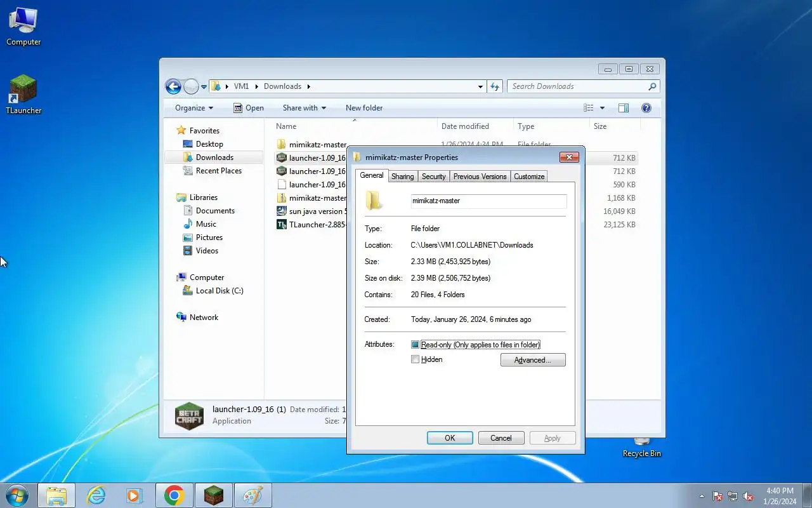The width and height of the screenshot is (812, 508).
Task: Switch to the Security tab
Action: click(x=433, y=177)
